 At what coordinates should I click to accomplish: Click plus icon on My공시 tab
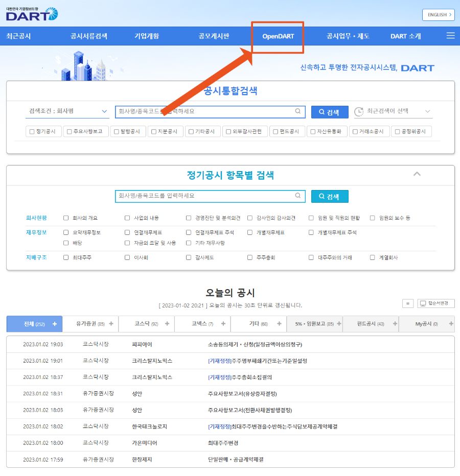[451, 324]
